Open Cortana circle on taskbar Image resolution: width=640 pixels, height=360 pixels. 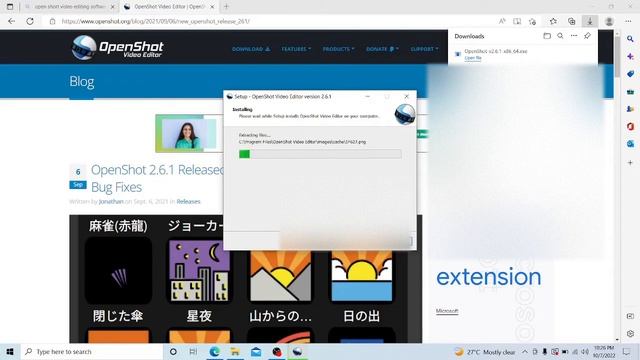(x=173, y=352)
